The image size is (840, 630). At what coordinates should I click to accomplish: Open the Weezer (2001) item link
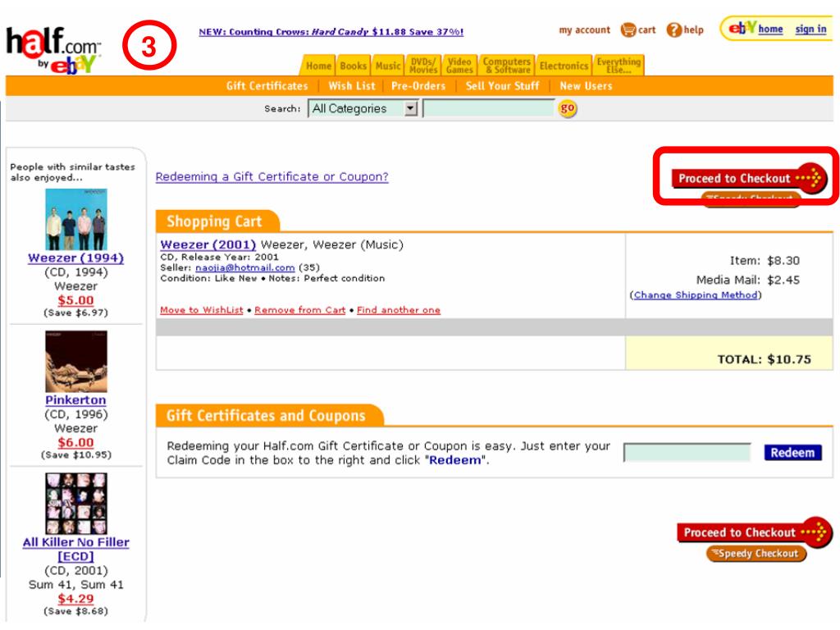(x=208, y=244)
